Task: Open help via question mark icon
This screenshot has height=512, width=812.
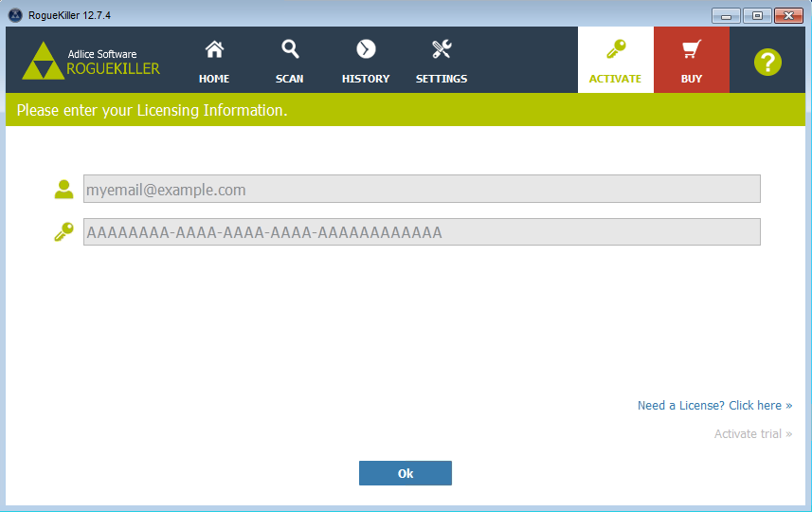Action: tap(767, 63)
